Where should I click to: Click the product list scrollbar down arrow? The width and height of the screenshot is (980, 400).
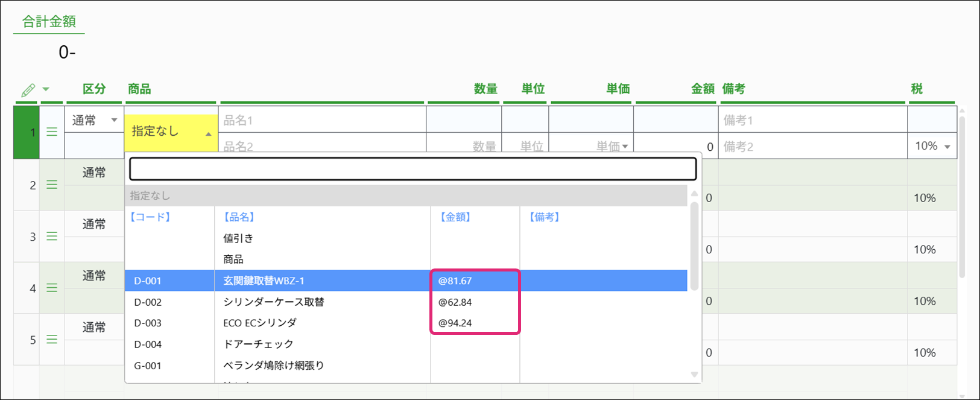694,375
